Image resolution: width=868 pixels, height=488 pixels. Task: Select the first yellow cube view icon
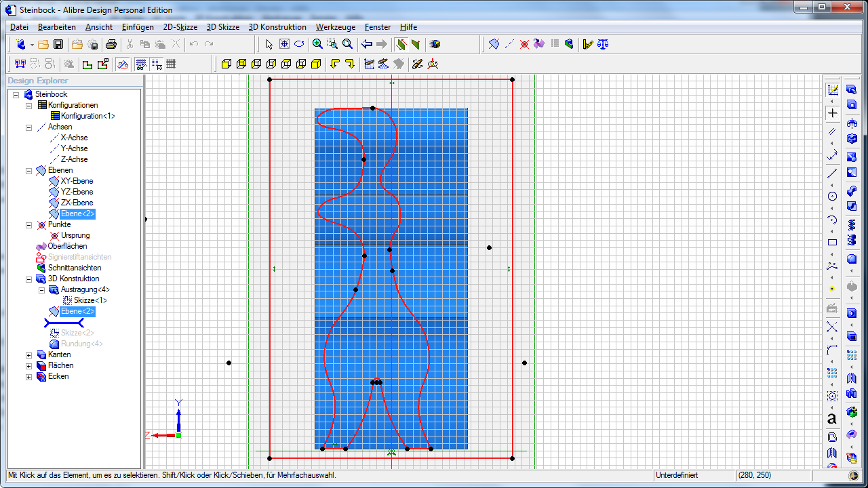coord(226,64)
